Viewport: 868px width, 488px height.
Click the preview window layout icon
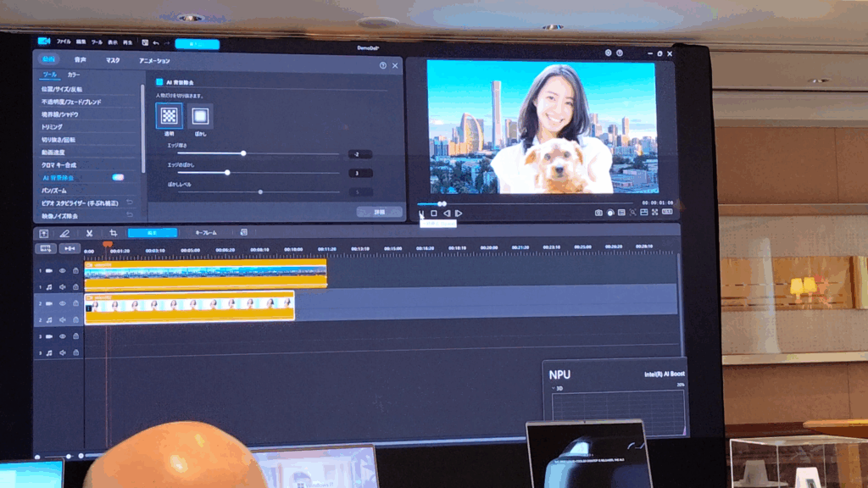(644, 212)
